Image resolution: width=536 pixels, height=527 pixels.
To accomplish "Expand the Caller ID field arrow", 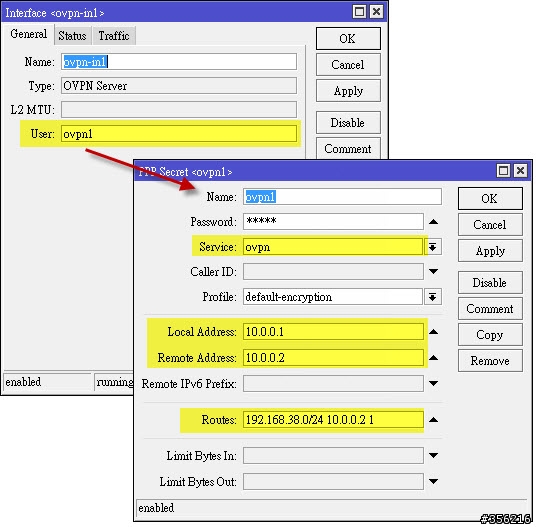I will (x=433, y=271).
